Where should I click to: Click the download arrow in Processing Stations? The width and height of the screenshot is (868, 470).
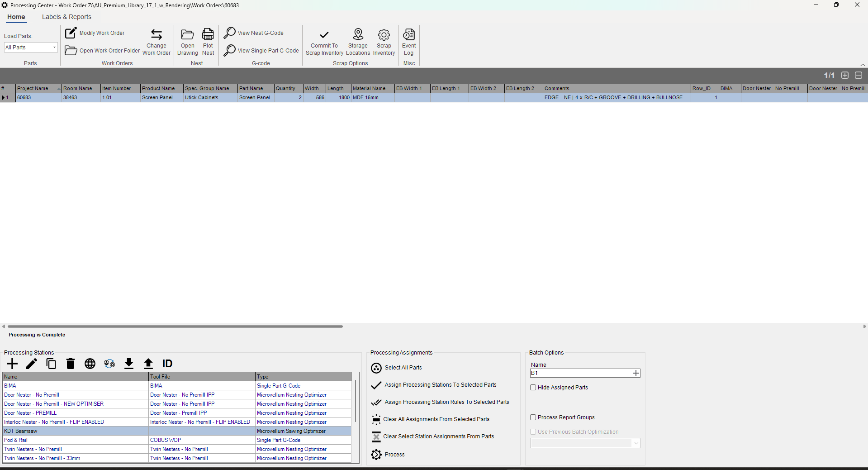click(129, 364)
